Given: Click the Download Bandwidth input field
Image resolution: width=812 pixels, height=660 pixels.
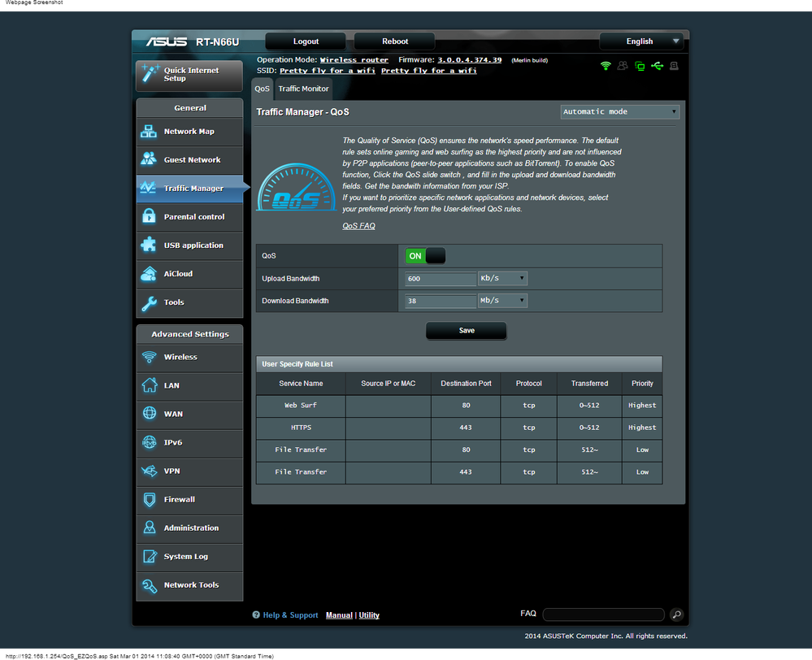Looking at the screenshot, I should (x=441, y=301).
